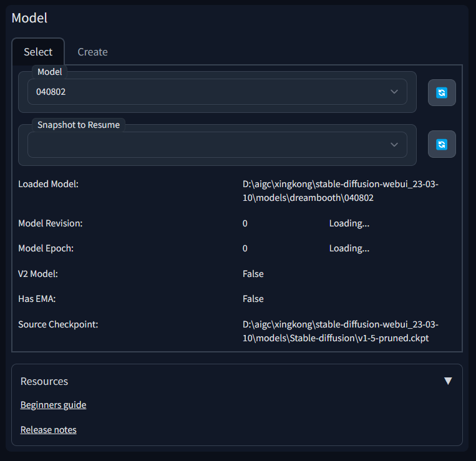This screenshot has height=461, width=476.
Task: Switch to the Select tab
Action: tap(38, 52)
